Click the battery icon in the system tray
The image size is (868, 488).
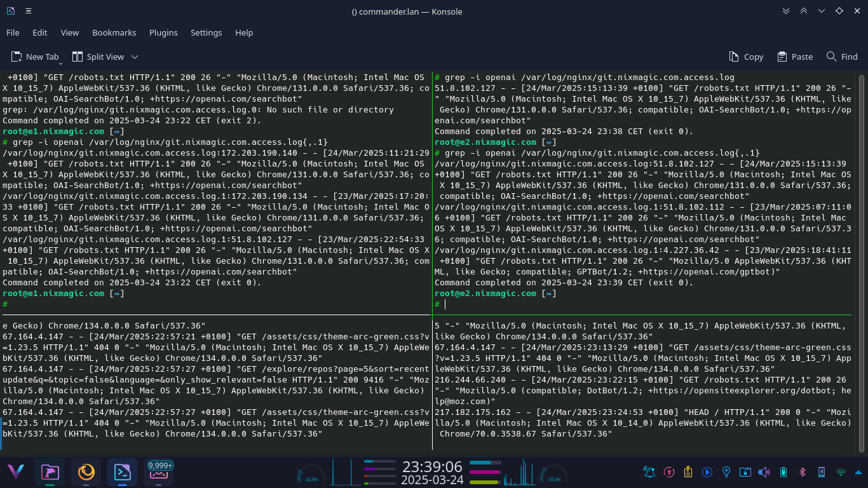(783, 472)
